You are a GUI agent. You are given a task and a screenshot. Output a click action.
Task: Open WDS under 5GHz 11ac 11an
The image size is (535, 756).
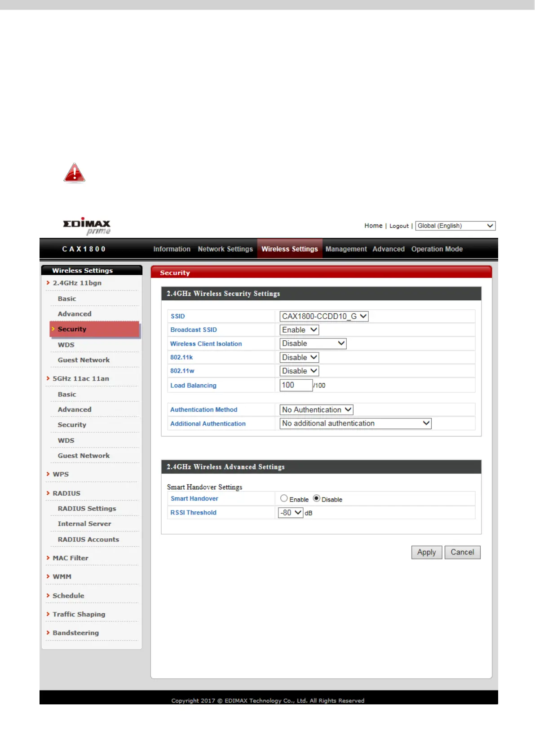[x=66, y=440]
